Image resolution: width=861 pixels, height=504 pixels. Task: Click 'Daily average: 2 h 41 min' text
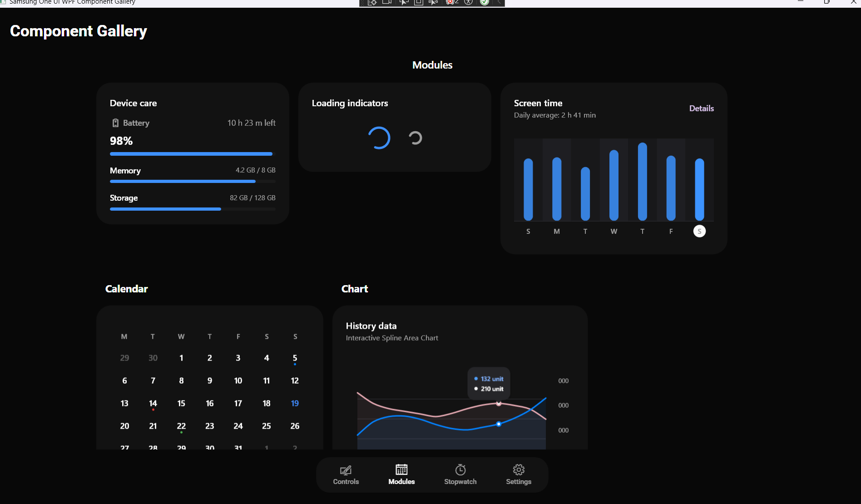tap(554, 115)
